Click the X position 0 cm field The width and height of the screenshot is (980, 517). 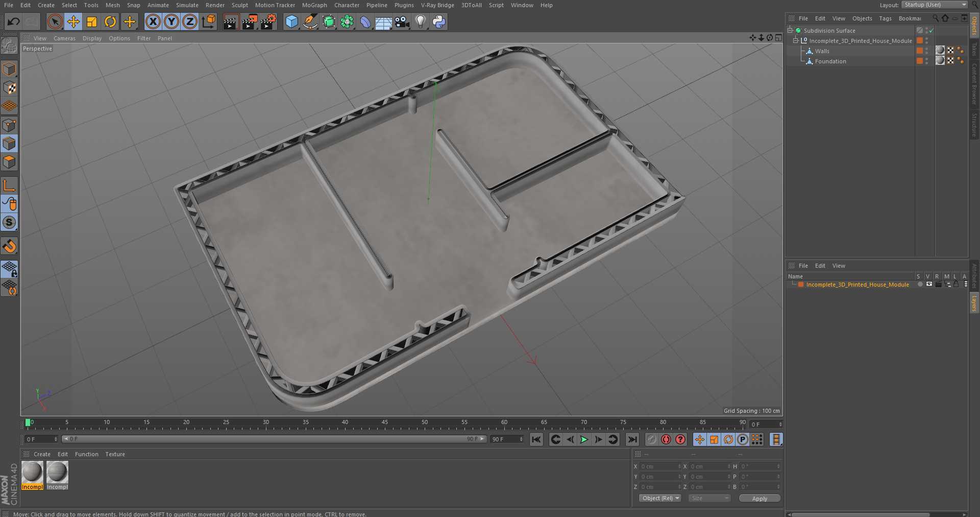coord(660,466)
